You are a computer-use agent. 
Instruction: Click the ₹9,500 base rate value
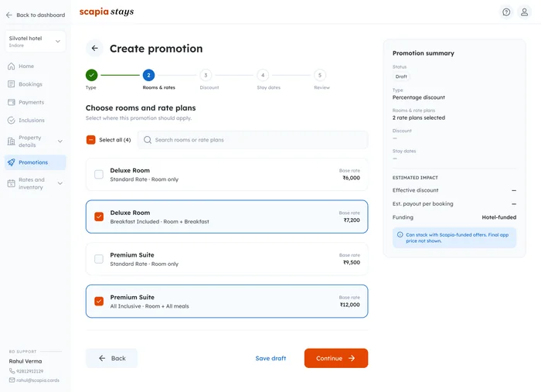[x=351, y=262]
